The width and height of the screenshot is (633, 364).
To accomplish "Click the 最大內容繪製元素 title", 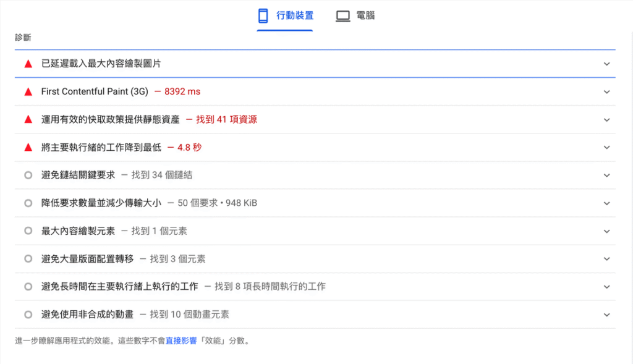I will click(x=78, y=231).
